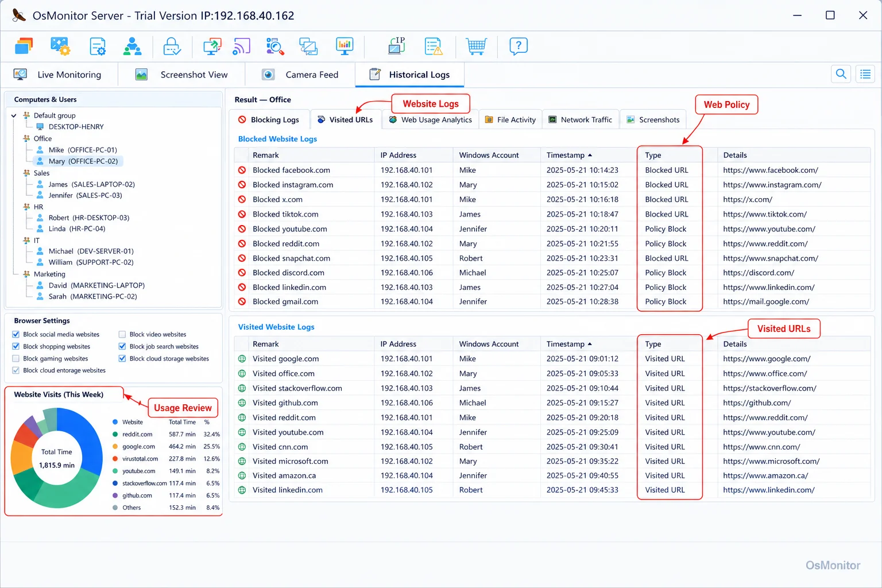Click the OsMonitor bird logo in the title bar

point(19,16)
